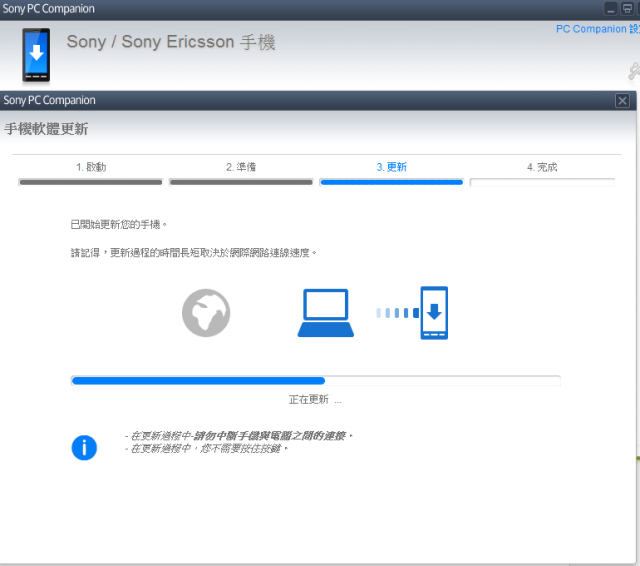Click the grey step 1 progress segment
The width and height of the screenshot is (640, 566).
point(91,182)
